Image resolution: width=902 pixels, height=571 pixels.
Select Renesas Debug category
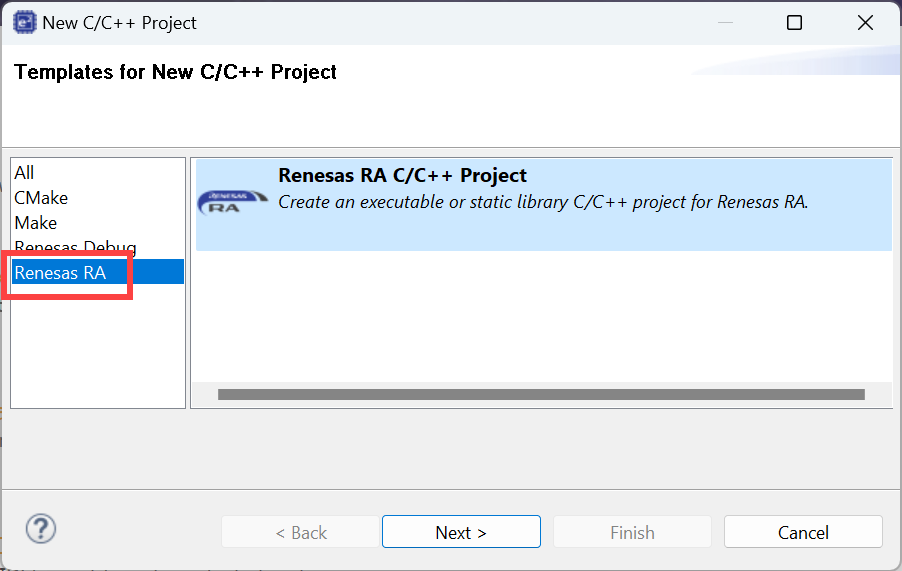coord(75,247)
